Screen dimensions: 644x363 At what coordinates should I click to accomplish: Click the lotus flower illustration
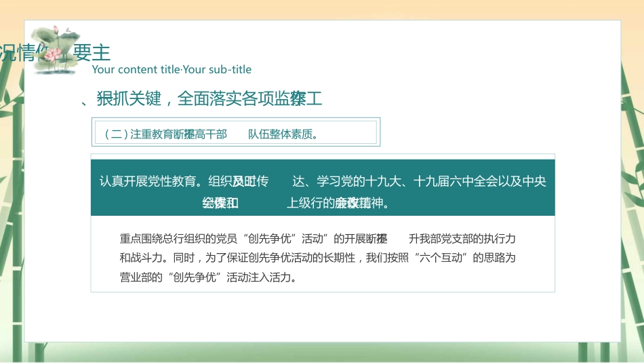pos(56,50)
